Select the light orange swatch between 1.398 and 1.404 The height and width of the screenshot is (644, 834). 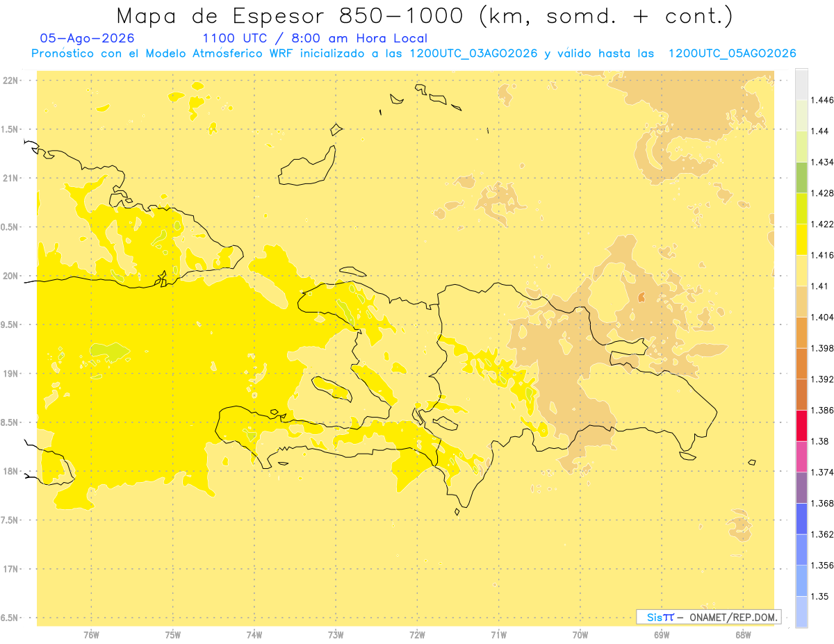click(801, 333)
